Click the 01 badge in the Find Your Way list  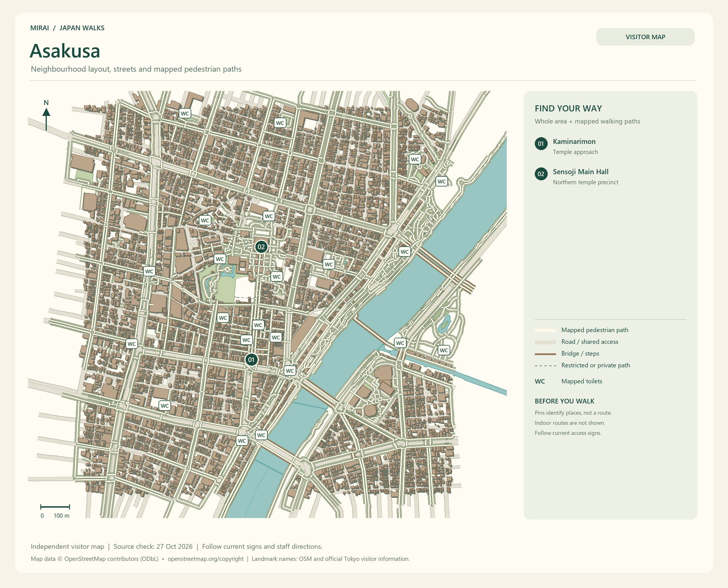pyautogui.click(x=541, y=144)
